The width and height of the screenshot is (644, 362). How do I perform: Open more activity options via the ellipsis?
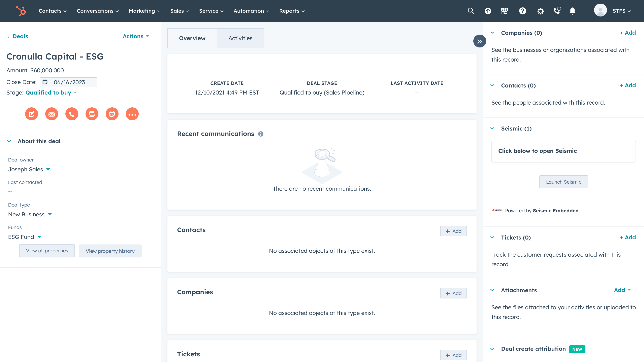point(132,114)
